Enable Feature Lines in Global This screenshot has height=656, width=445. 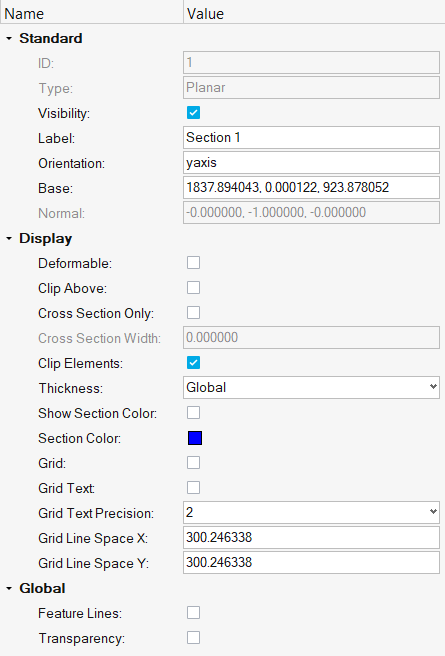pos(193,612)
